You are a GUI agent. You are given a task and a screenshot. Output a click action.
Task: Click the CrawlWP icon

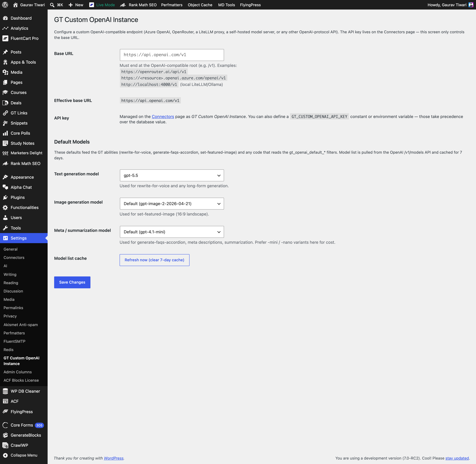(5, 445)
